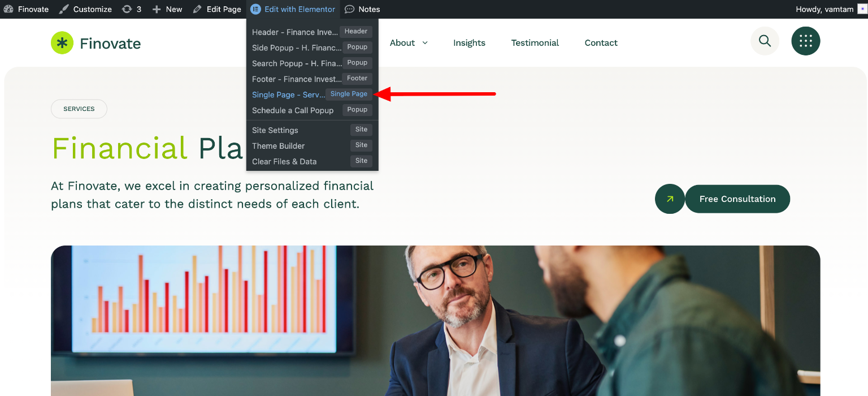Screen dimensions: 868x396
Task: Open the Insights navigation link
Action: pos(469,43)
